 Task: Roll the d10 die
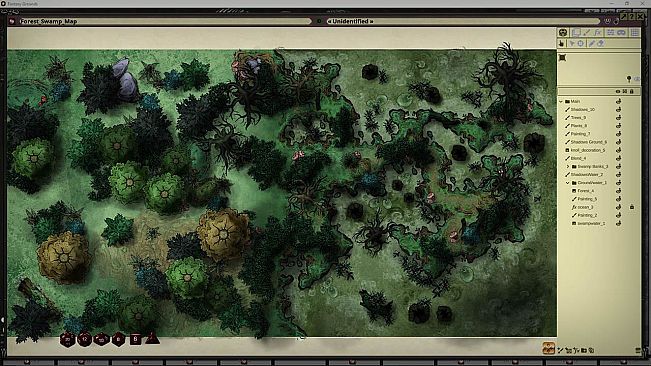click(101, 339)
